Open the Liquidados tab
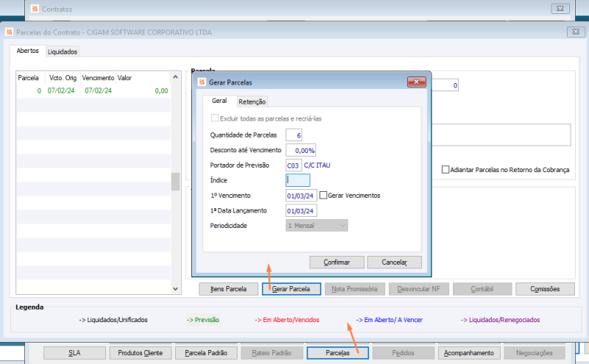The width and height of the screenshot is (589, 364). [x=63, y=51]
